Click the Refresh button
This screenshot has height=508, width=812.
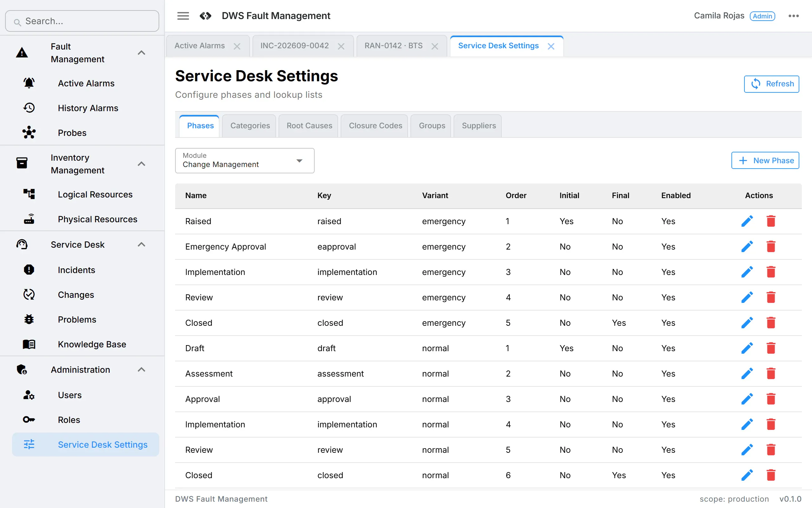click(771, 84)
